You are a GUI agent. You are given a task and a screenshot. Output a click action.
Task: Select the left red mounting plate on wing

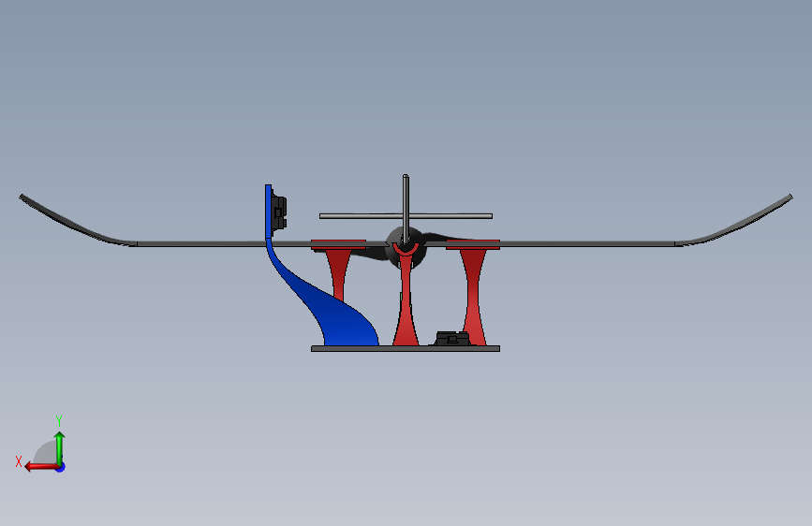(338, 244)
